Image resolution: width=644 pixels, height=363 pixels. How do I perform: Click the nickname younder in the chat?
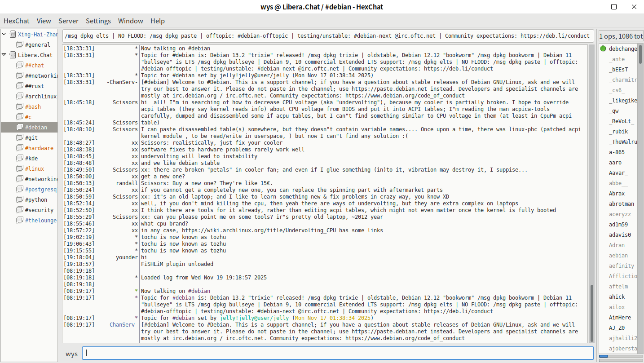tap(127, 257)
